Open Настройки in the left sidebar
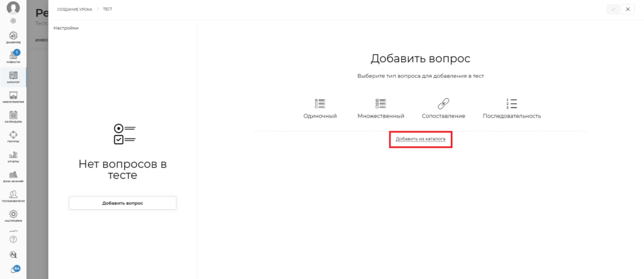The height and width of the screenshot is (279, 644). pos(13,216)
